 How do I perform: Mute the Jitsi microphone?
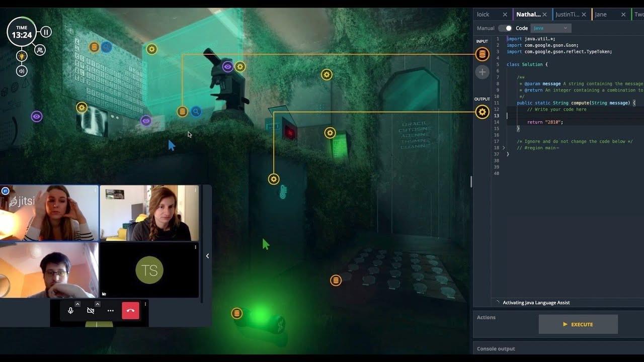click(x=70, y=311)
